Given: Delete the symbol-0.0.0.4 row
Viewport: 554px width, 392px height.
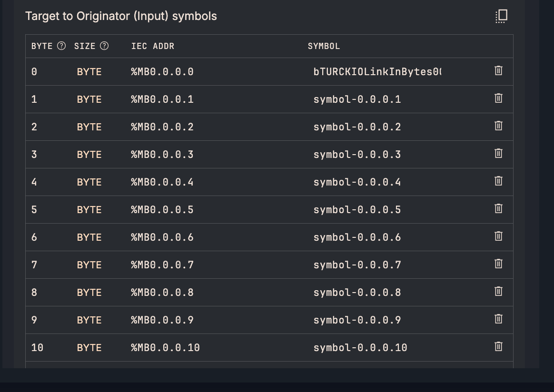Looking at the screenshot, I should coord(498,181).
